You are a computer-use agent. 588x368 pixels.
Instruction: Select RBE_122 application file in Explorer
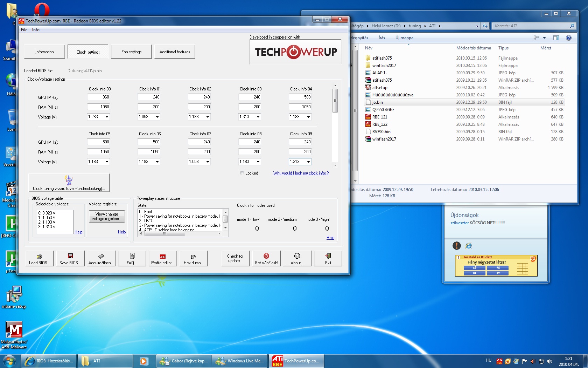[x=379, y=124]
